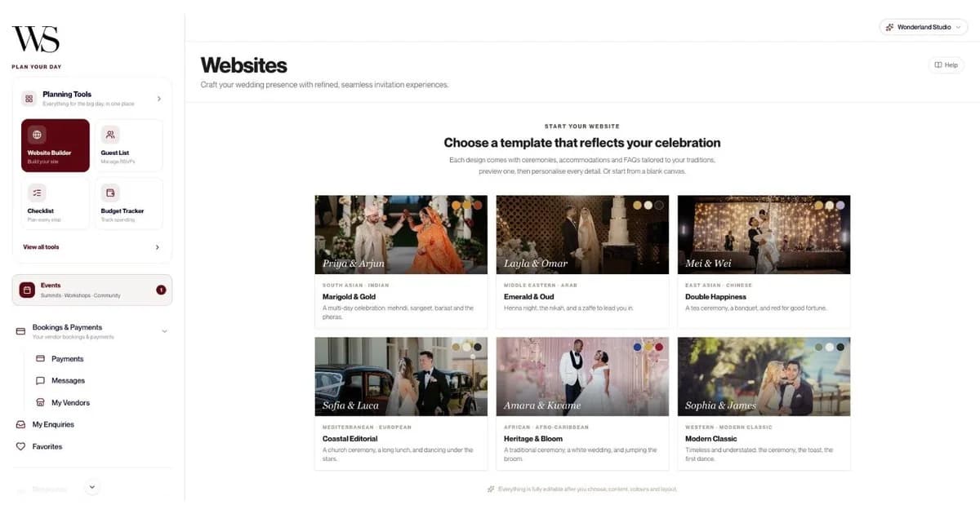Select the charcoal swatch on Sofia & Luca
This screenshot has height=514, width=980.
(477, 347)
